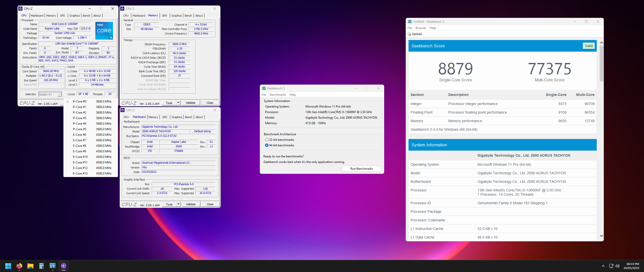The width and height of the screenshot is (644, 272).
Task: Click the Floating Point row in results table
Action: point(503,112)
